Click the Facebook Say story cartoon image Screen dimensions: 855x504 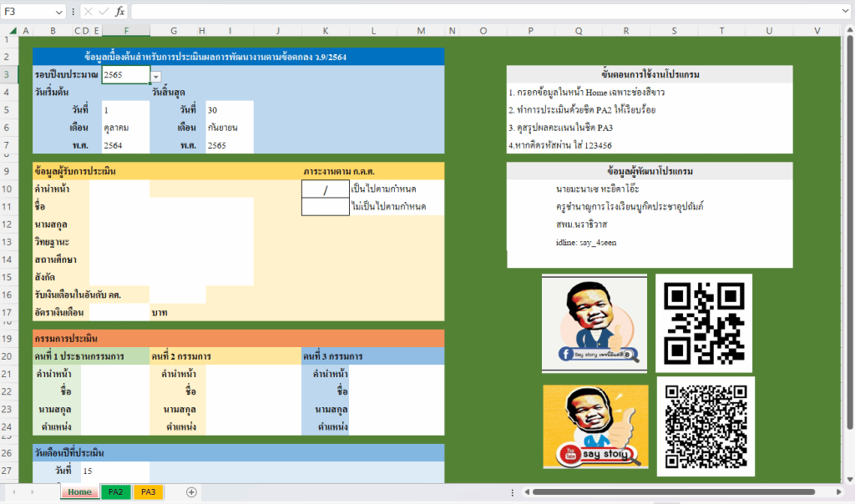tap(594, 324)
